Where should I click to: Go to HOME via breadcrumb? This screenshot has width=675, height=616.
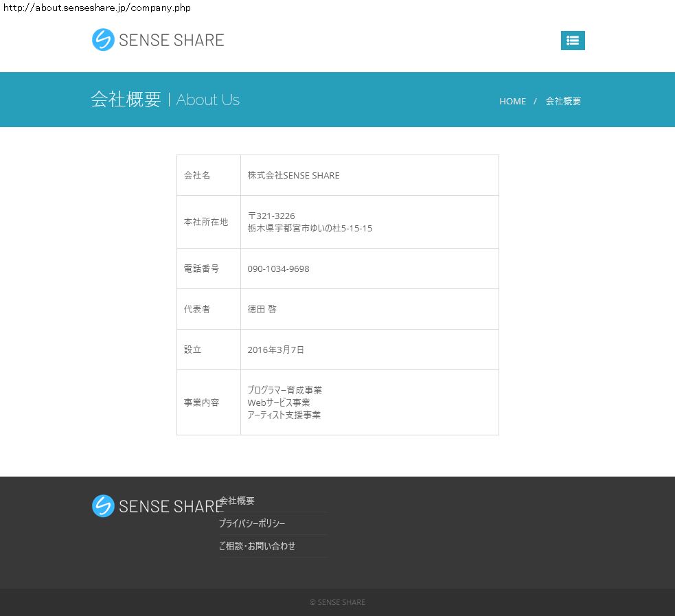click(512, 101)
